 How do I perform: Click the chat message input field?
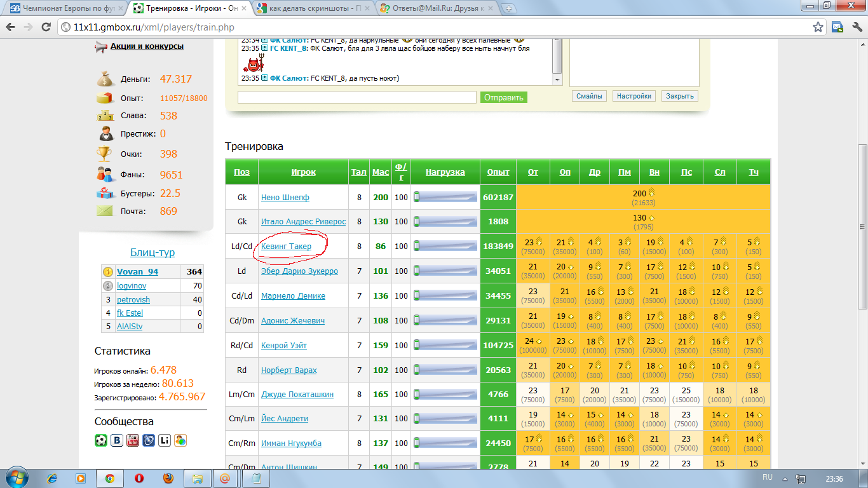[356, 97]
